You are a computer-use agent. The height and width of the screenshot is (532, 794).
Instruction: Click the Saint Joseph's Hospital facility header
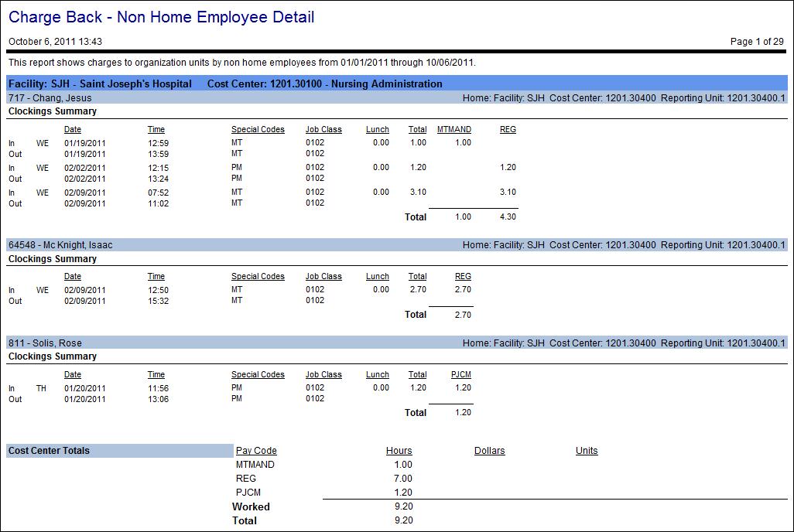(100, 84)
